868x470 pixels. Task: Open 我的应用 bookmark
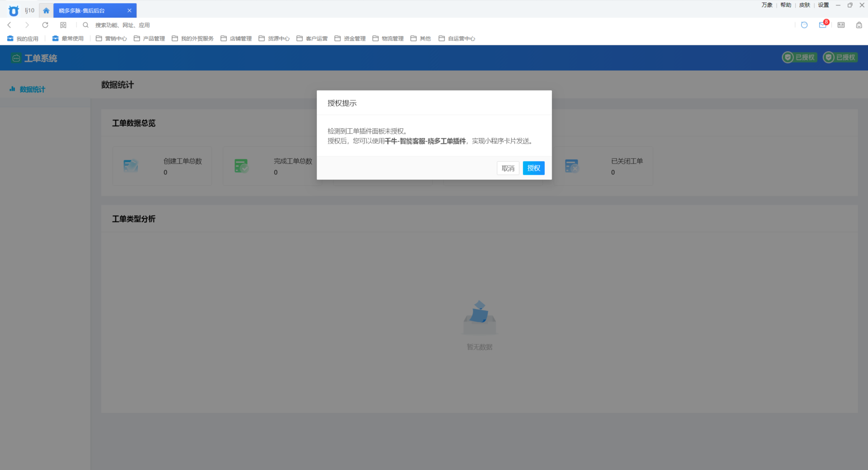point(23,38)
